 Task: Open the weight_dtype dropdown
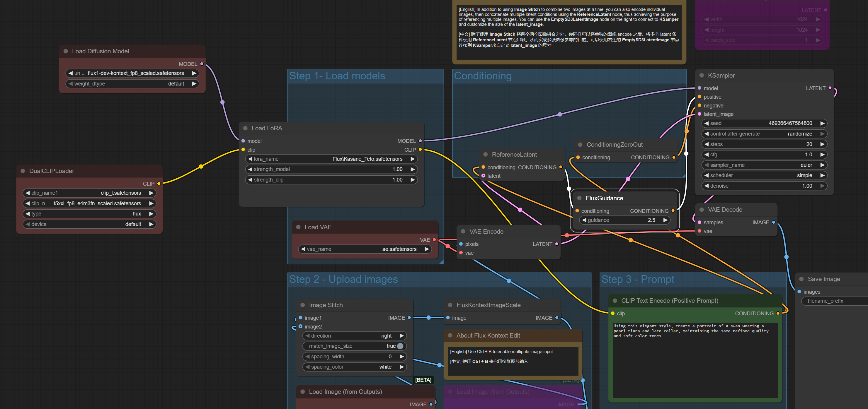pos(132,84)
